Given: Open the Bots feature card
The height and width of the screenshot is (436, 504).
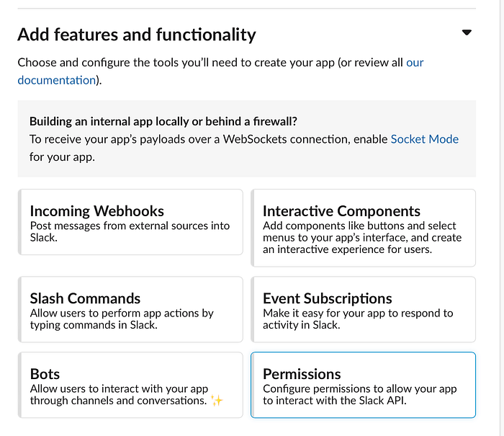Looking at the screenshot, I should tap(130, 385).
